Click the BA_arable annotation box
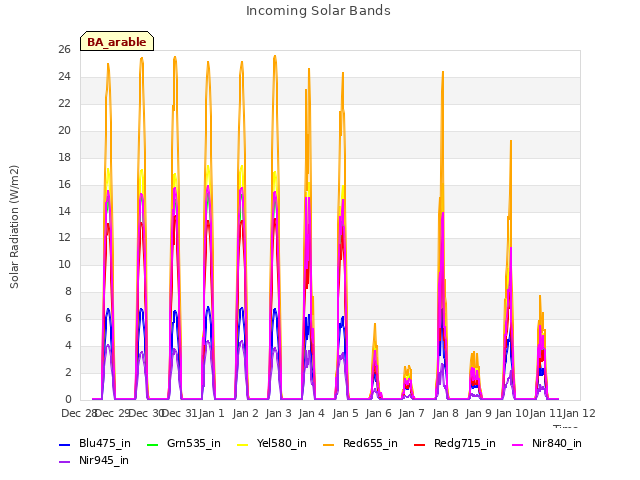The width and height of the screenshot is (640, 480). pos(117,41)
